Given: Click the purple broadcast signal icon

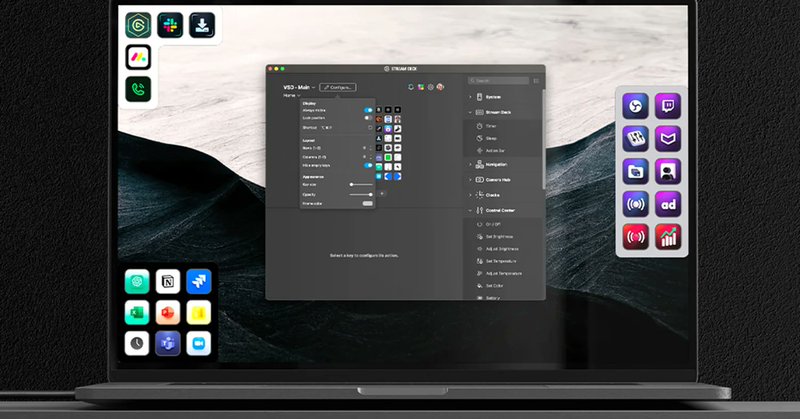Looking at the screenshot, I should point(635,204).
